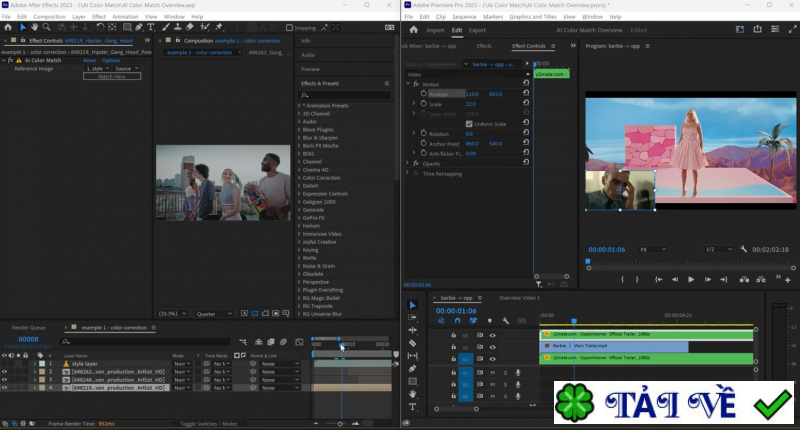Image resolution: width=800 pixels, height=430 pixels.
Task: Click the Match Here button
Action: (x=111, y=76)
